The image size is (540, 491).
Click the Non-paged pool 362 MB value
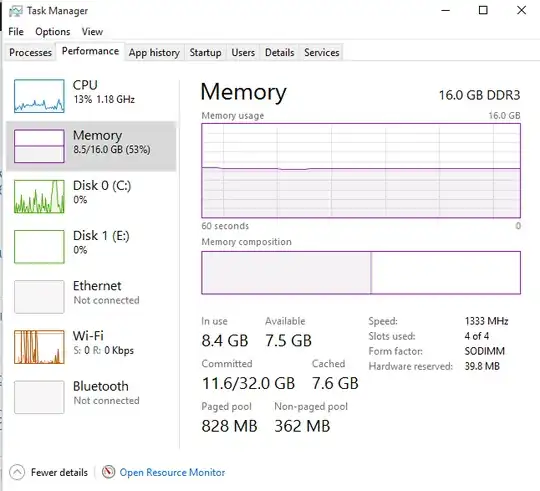pyautogui.click(x=302, y=426)
